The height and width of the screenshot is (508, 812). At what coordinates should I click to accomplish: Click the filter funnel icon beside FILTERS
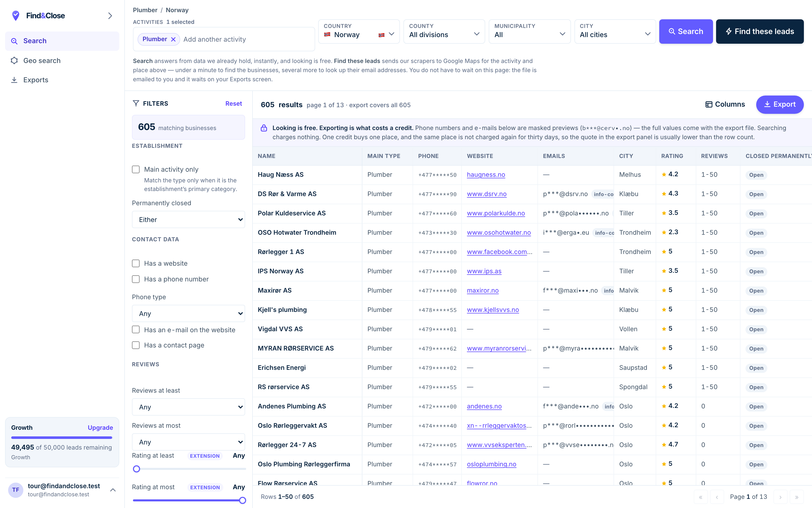136,103
